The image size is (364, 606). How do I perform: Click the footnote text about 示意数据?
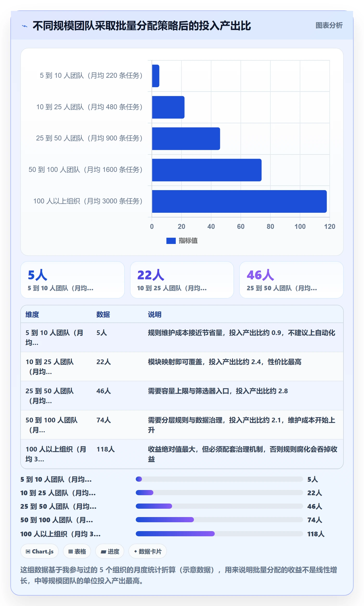pyautogui.click(x=179, y=575)
